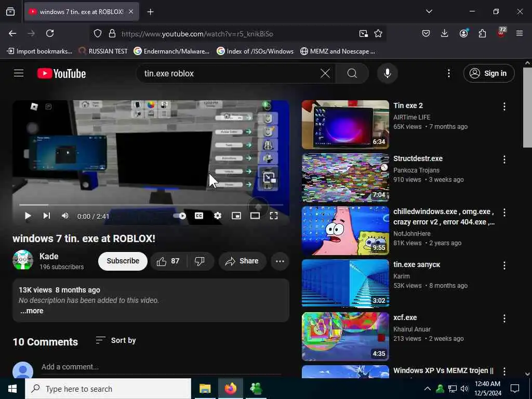List all tabs dropdown arrow
Screen dimensions: 532x399
pos(429,11)
